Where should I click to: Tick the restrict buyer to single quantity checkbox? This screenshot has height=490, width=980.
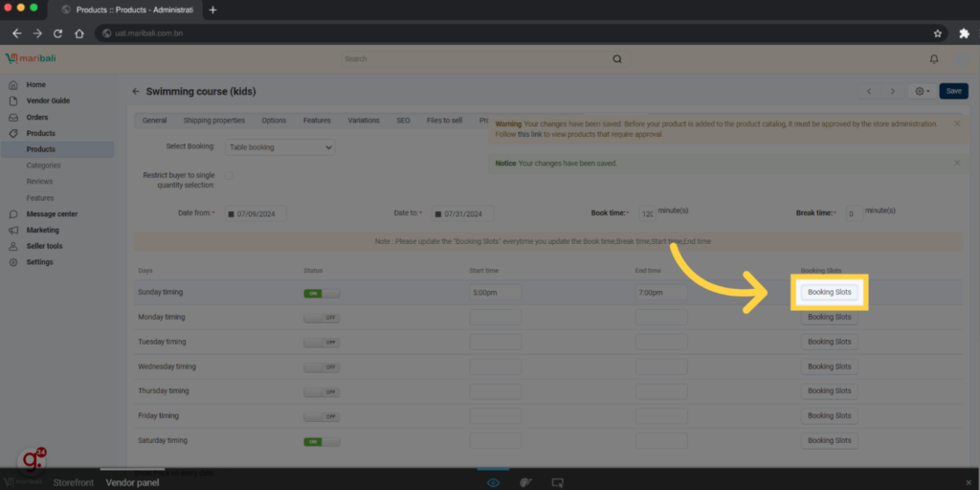(229, 176)
